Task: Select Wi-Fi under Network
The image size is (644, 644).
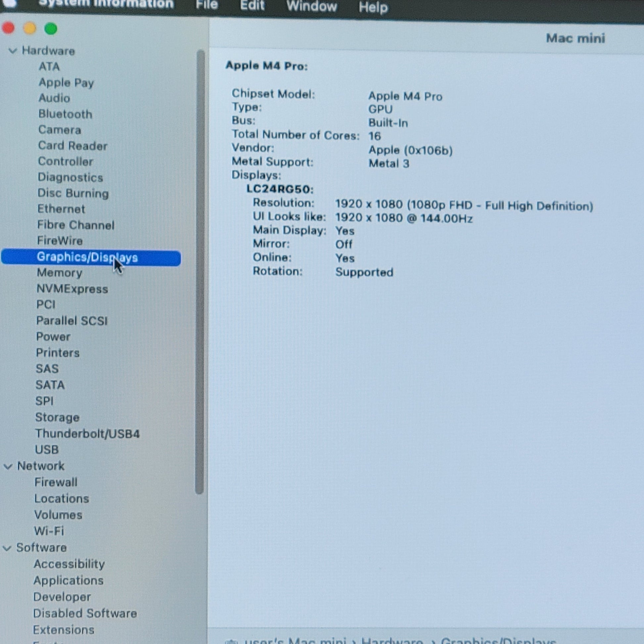Action: click(x=49, y=531)
